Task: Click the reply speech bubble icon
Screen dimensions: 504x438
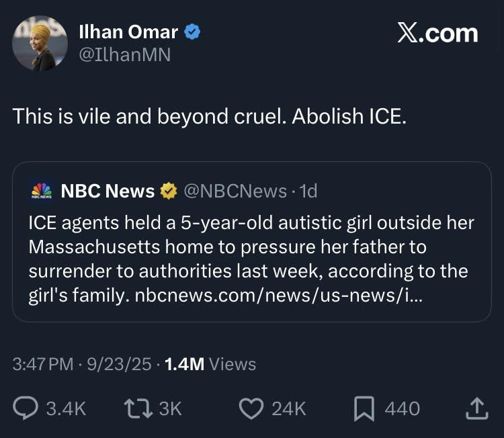Action: click(26, 408)
